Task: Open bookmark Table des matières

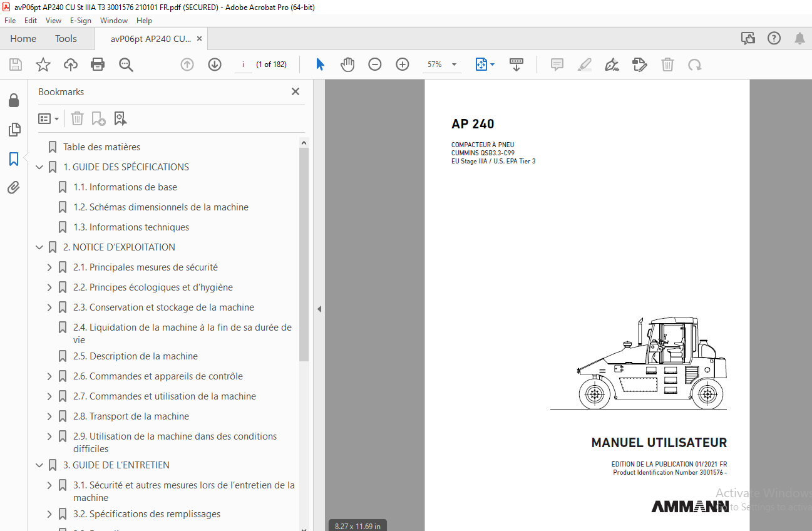Action: pyautogui.click(x=101, y=147)
